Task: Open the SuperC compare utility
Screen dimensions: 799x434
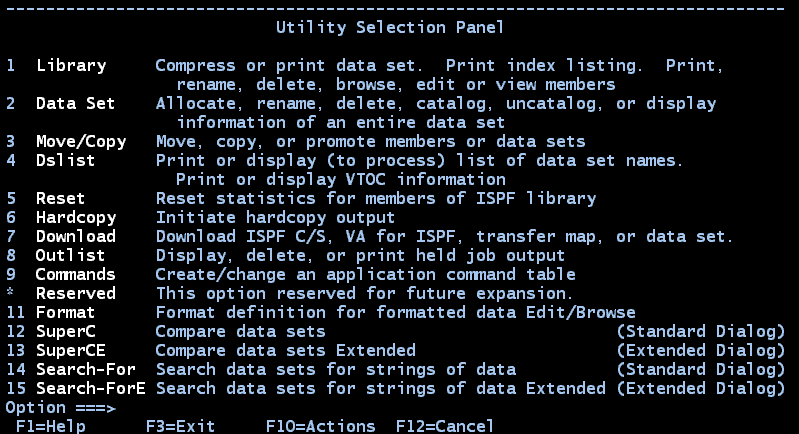Action: [65, 332]
